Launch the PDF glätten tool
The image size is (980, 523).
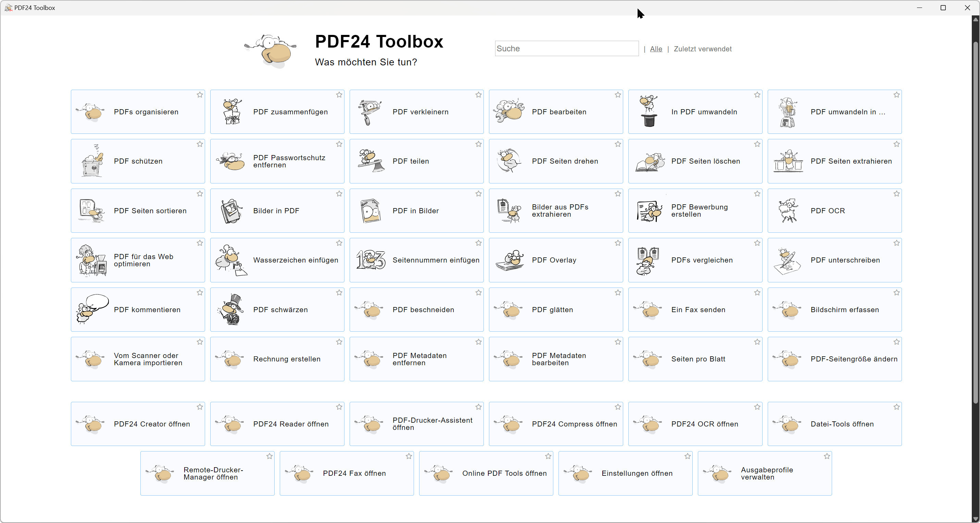tap(556, 310)
